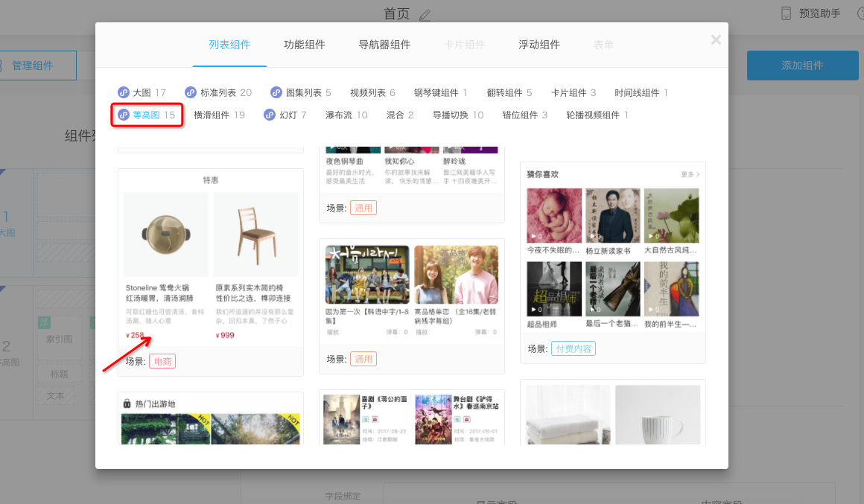Screen dimensions: 864x504
Task: Select the 时间线组件 category
Action: 641,92
